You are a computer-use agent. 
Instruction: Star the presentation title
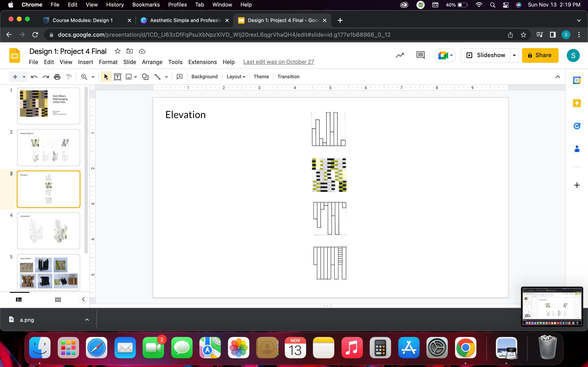[117, 51]
